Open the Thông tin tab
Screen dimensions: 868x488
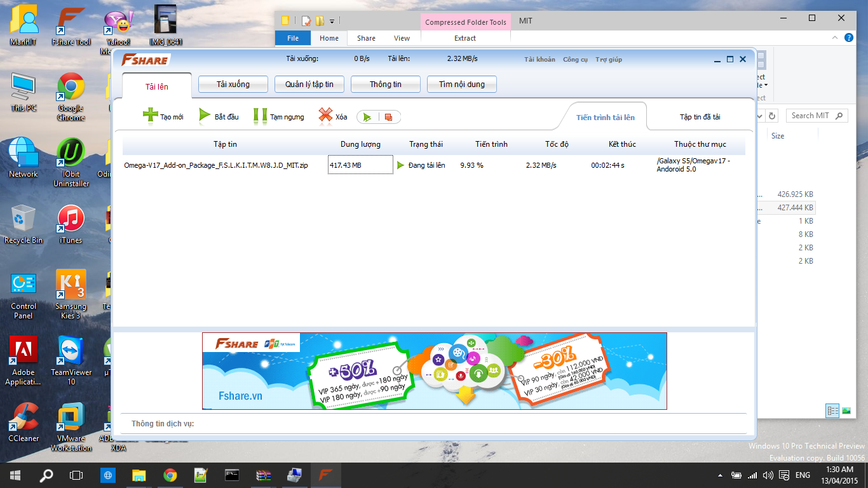pos(386,84)
